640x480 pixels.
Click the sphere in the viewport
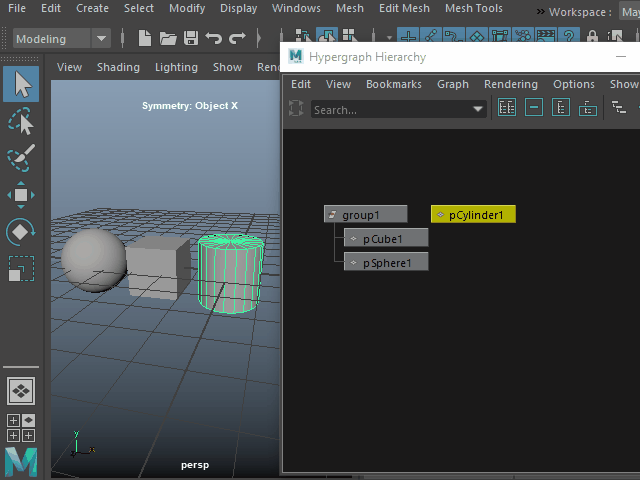click(x=93, y=260)
